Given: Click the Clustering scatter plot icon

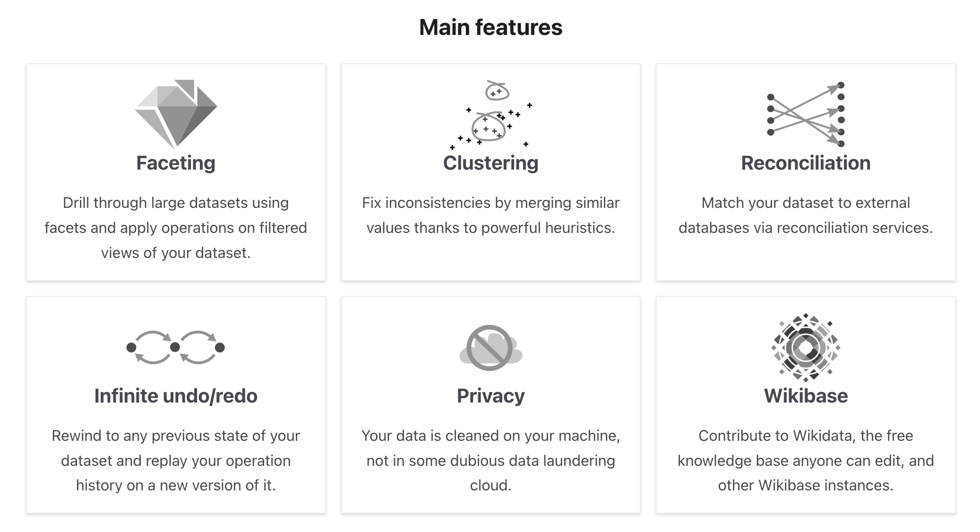Looking at the screenshot, I should coord(491,115).
